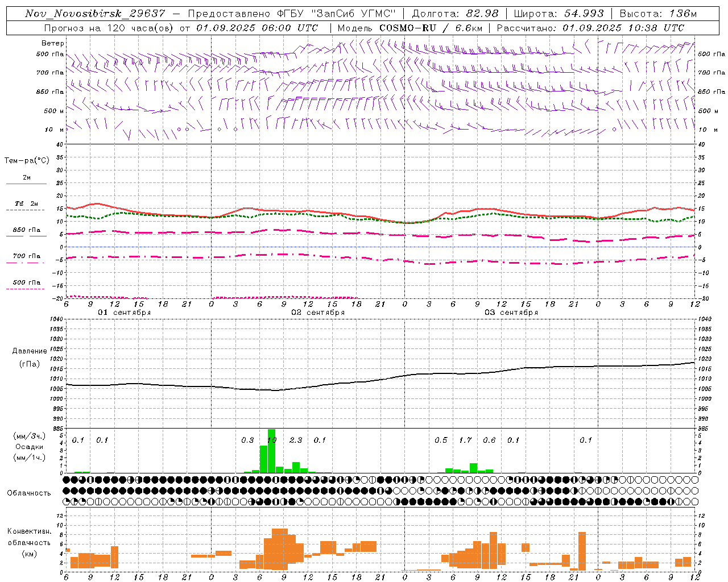This screenshot has width=728, height=582.
Task: Click the Td 2м dew point legend entry
Action: pyautogui.click(x=27, y=203)
